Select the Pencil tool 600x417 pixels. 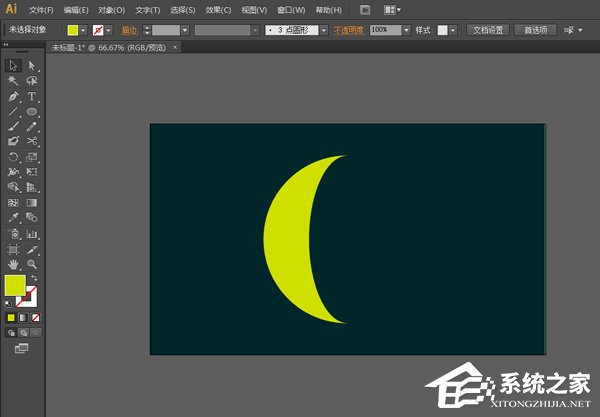pyautogui.click(x=32, y=126)
